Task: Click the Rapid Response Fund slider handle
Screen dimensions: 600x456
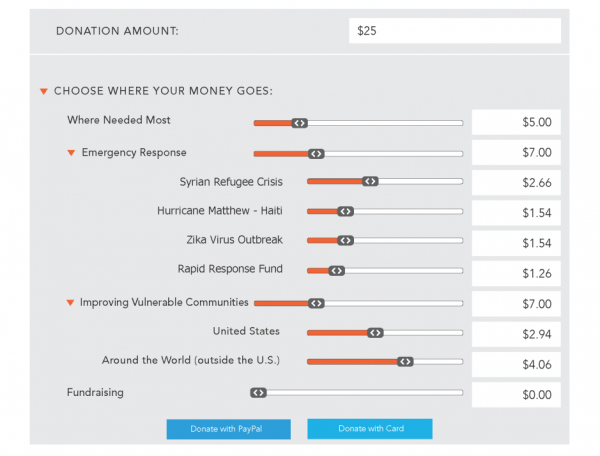Action: (x=337, y=271)
